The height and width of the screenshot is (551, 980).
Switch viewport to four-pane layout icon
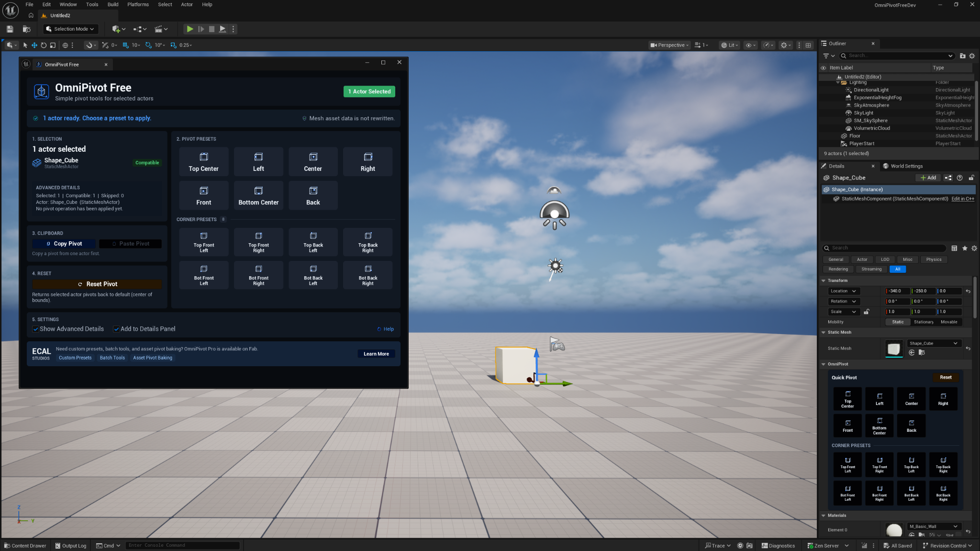(x=808, y=45)
